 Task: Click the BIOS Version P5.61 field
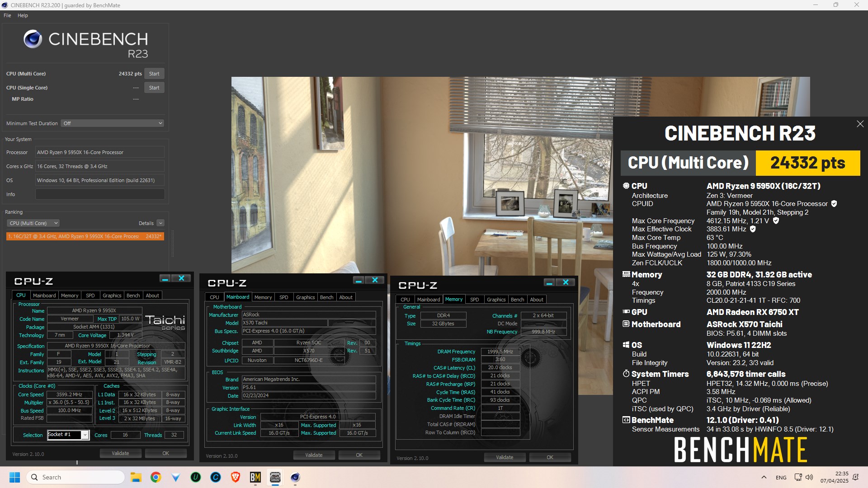tap(309, 388)
